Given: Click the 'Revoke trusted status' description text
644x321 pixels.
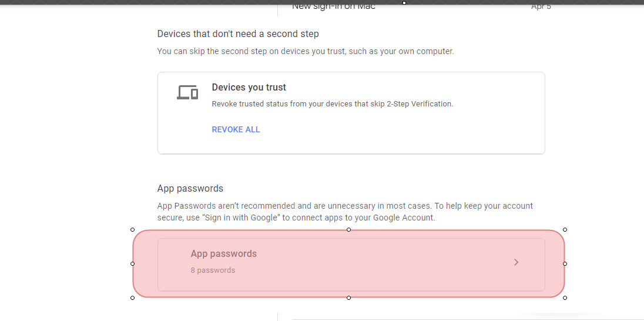Looking at the screenshot, I should point(333,104).
